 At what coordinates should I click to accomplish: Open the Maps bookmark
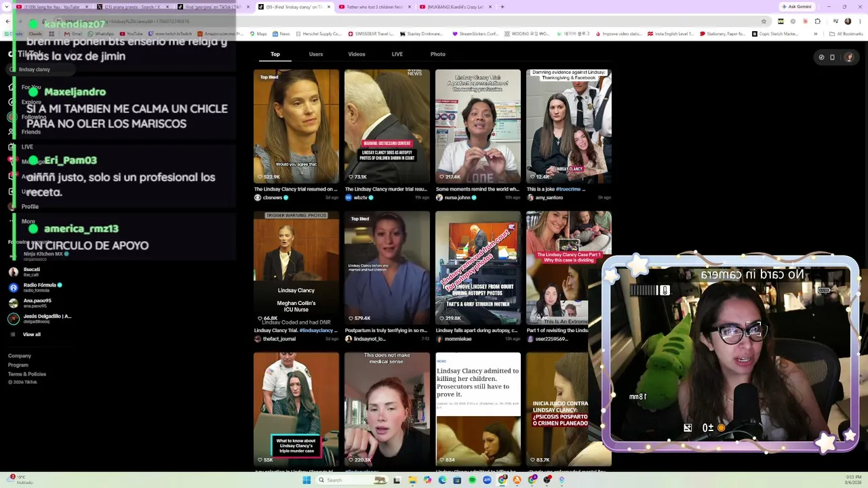(x=258, y=34)
